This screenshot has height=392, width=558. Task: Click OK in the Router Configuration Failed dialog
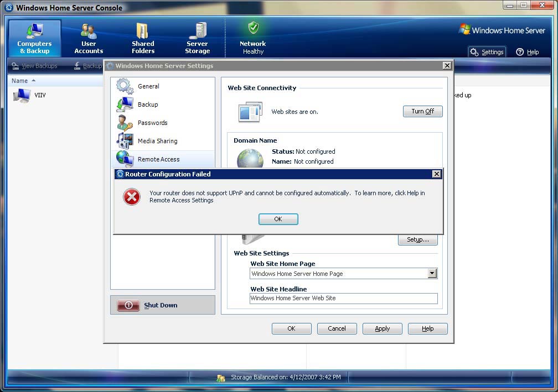(x=278, y=219)
